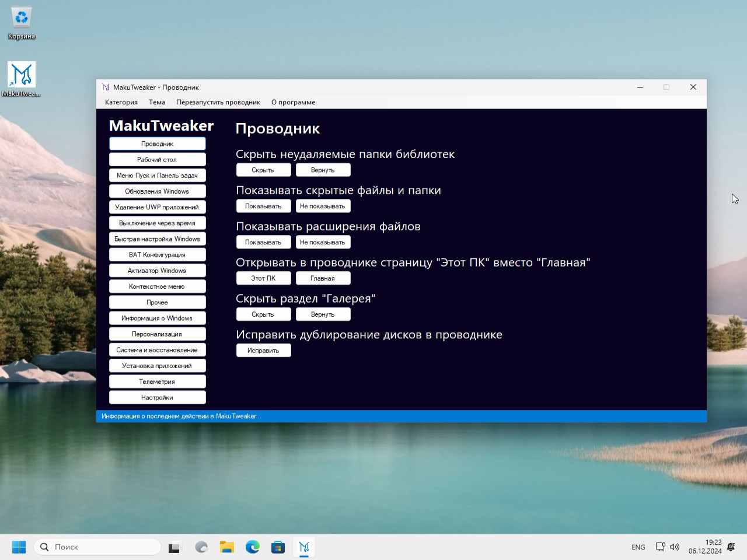Select the MakuTweaker desktop shortcut icon
Image resolution: width=747 pixels, height=560 pixels.
coord(22,79)
